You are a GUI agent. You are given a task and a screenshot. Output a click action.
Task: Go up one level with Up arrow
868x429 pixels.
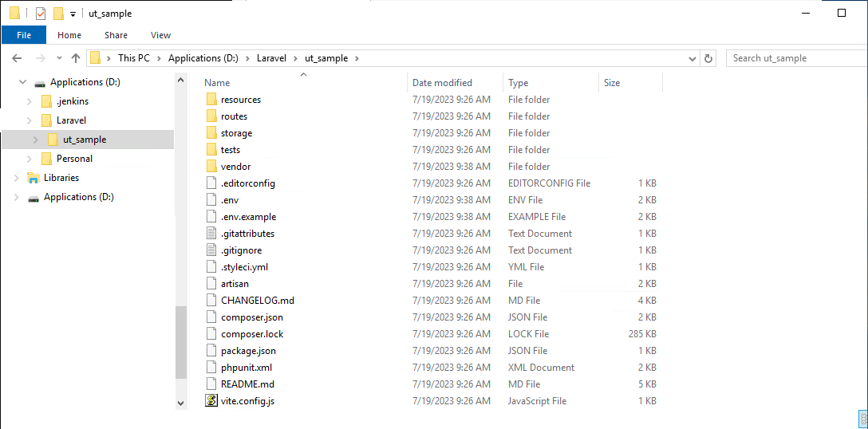pyautogui.click(x=76, y=57)
